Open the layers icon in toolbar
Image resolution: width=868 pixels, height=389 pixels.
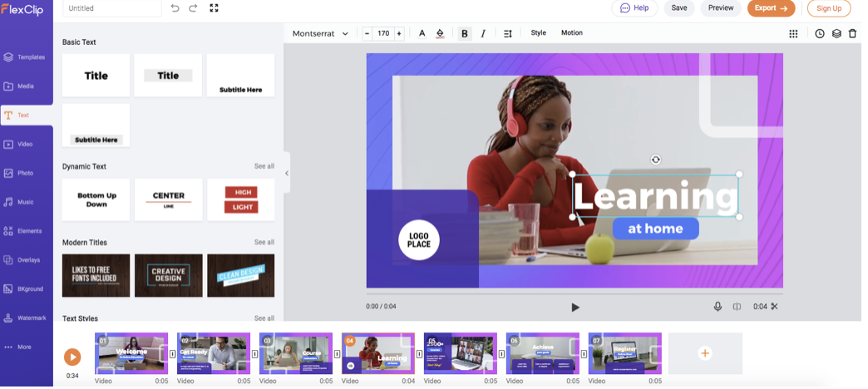pyautogui.click(x=836, y=33)
